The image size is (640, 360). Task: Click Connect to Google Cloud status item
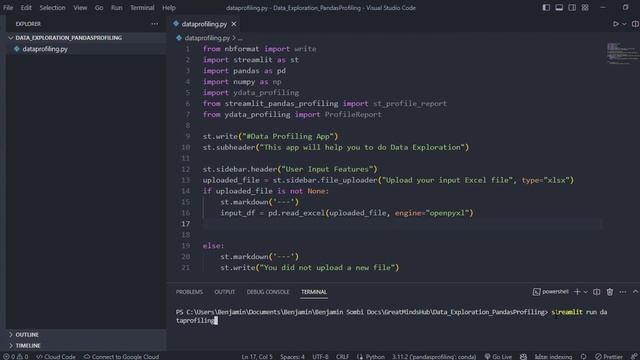(121, 356)
